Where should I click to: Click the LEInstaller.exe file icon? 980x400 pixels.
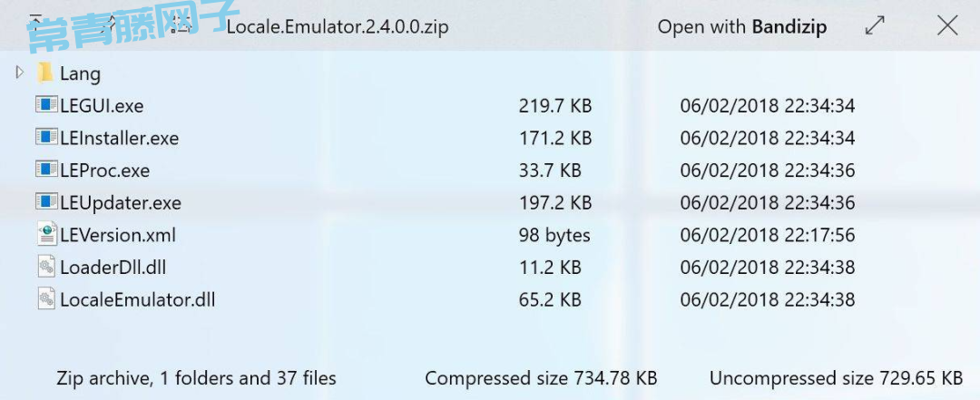pyautogui.click(x=46, y=138)
